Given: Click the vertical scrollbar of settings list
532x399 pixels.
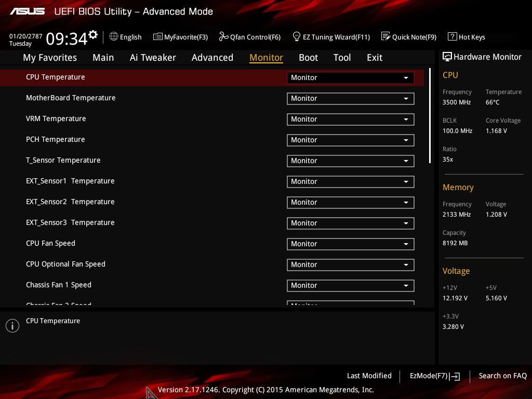Looking at the screenshot, I should [430, 116].
